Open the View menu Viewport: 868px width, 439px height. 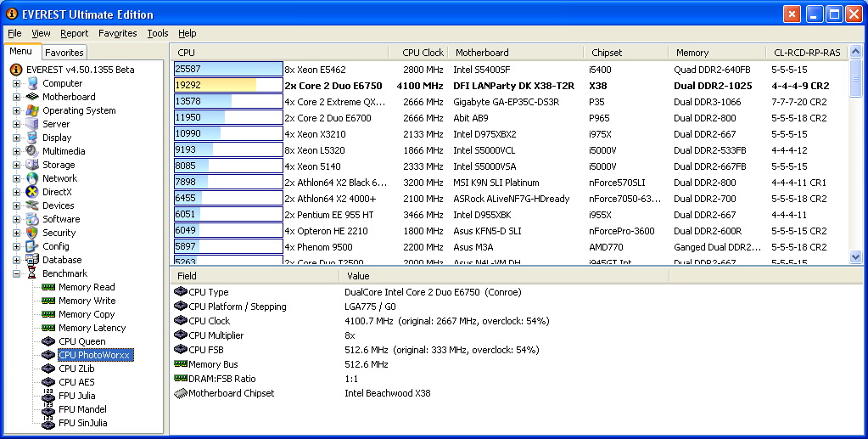tap(41, 33)
